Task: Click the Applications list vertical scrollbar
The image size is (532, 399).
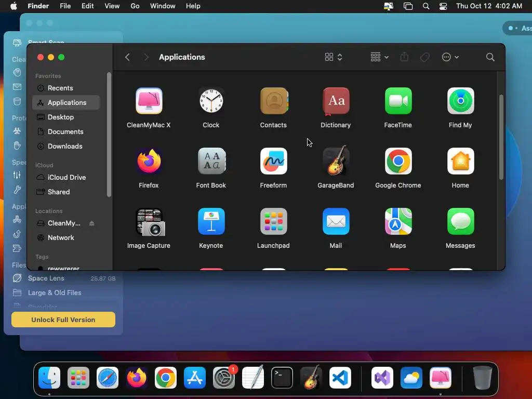Action: tap(501, 137)
